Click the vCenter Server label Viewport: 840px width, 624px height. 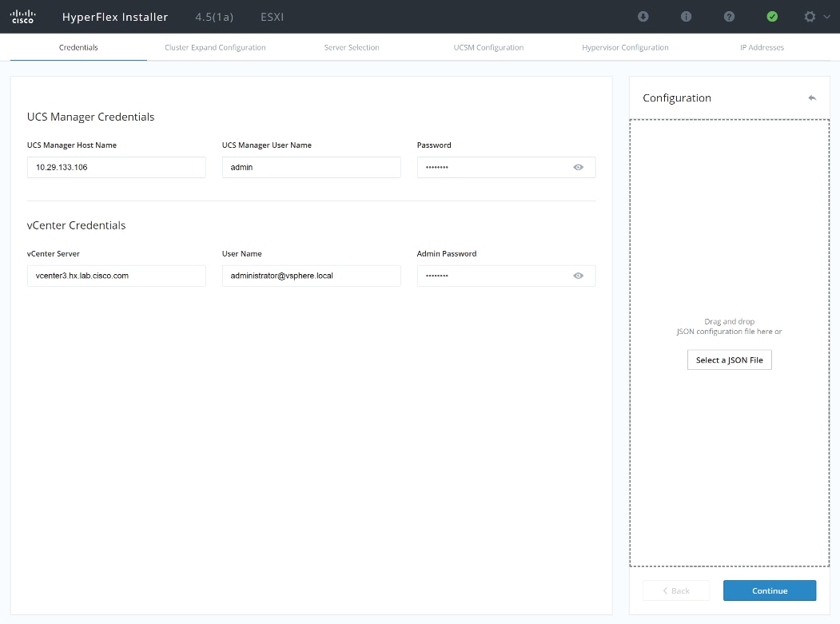pyautogui.click(x=53, y=254)
